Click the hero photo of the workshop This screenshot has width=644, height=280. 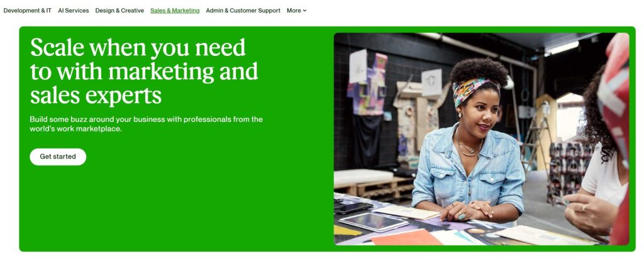click(481, 139)
